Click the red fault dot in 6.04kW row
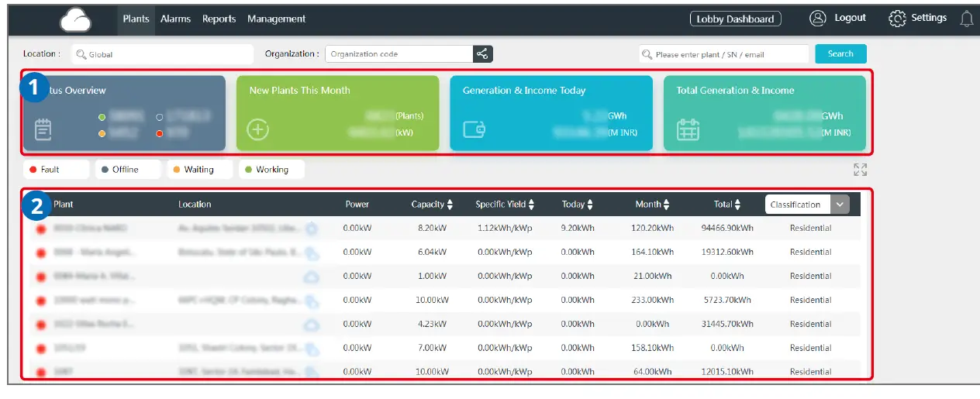 click(x=40, y=253)
